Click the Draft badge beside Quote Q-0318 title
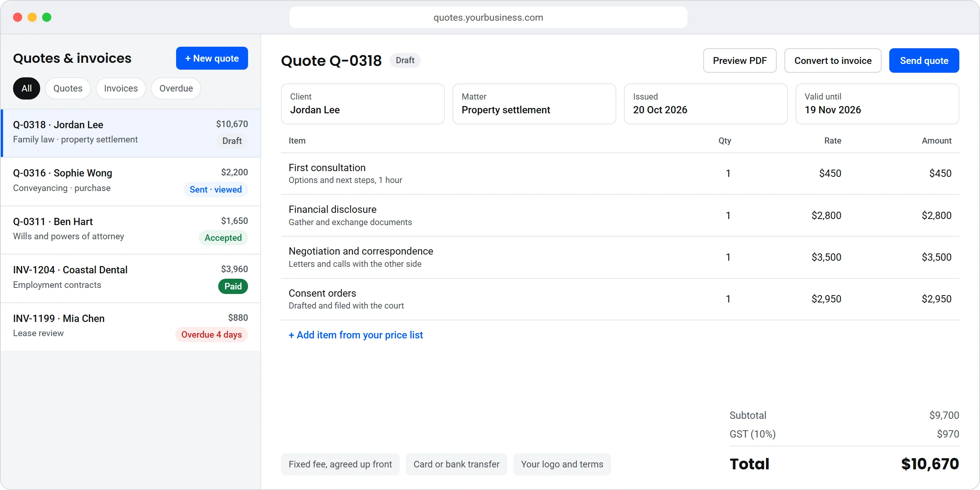 pyautogui.click(x=405, y=60)
